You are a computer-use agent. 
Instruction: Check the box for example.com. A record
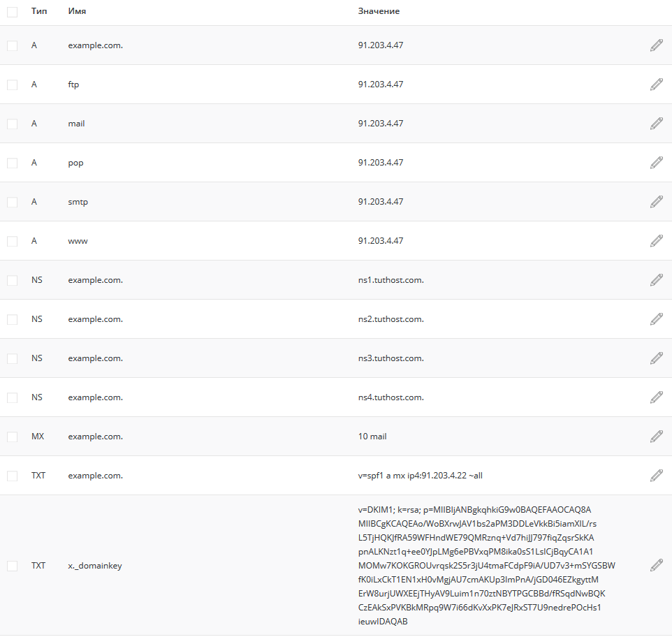(13, 46)
